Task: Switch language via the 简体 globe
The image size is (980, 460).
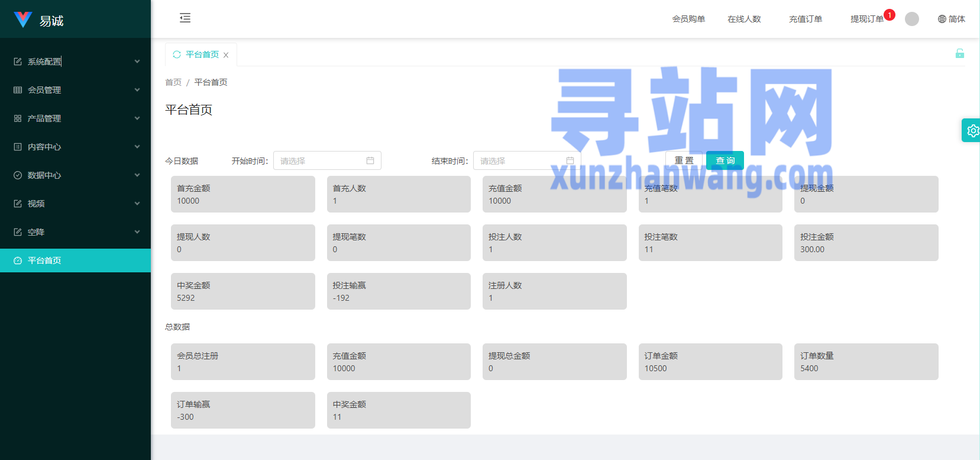Action: (x=951, y=19)
